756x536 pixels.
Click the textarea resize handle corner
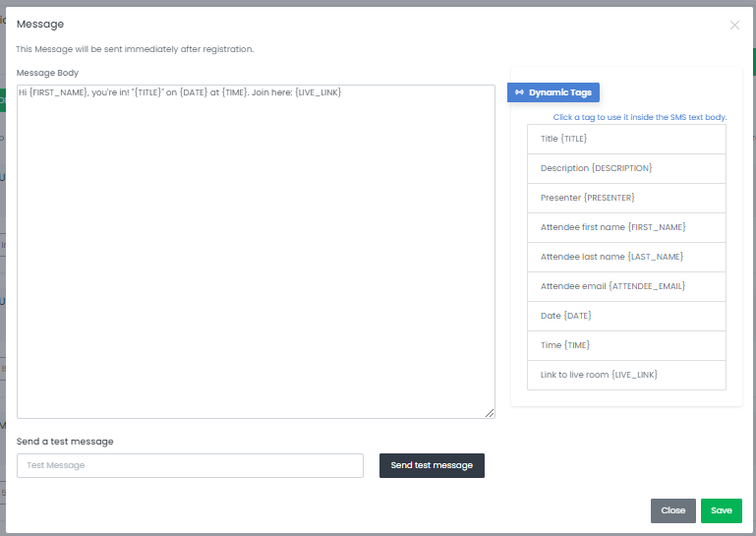pyautogui.click(x=490, y=413)
